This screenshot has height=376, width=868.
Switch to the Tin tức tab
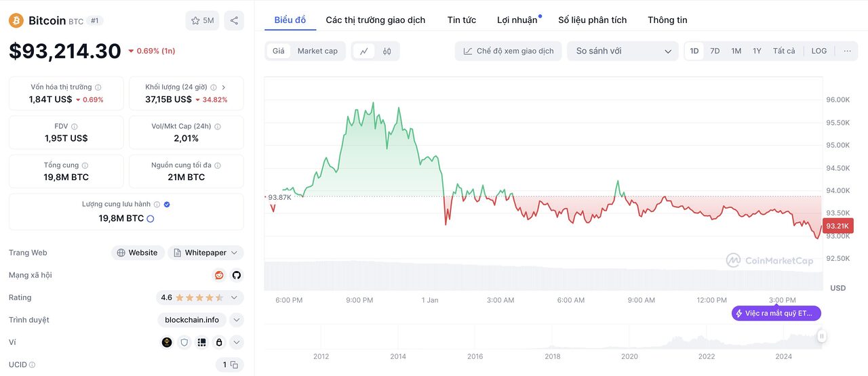click(462, 20)
